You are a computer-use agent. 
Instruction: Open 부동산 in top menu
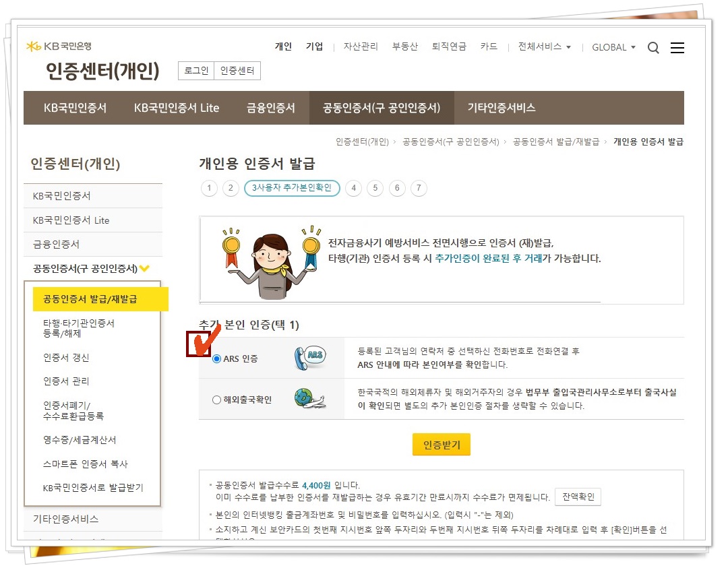click(405, 46)
